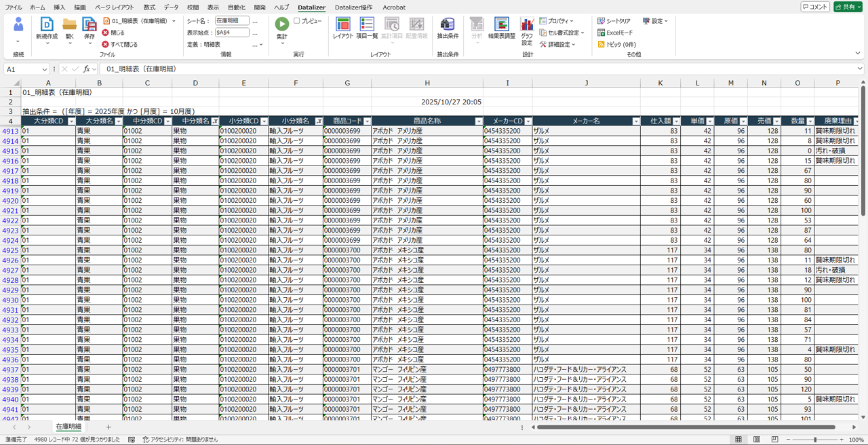
Task: Enable the プレビュー checkbox
Action: point(297,21)
